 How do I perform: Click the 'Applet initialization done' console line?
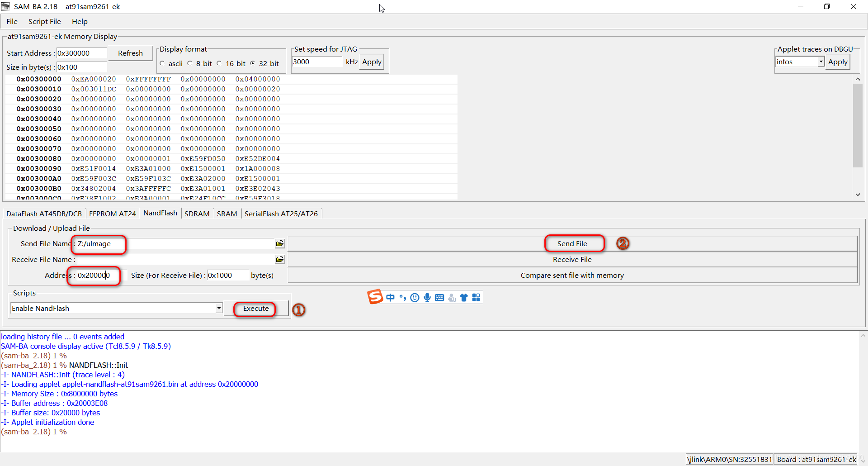(x=47, y=422)
